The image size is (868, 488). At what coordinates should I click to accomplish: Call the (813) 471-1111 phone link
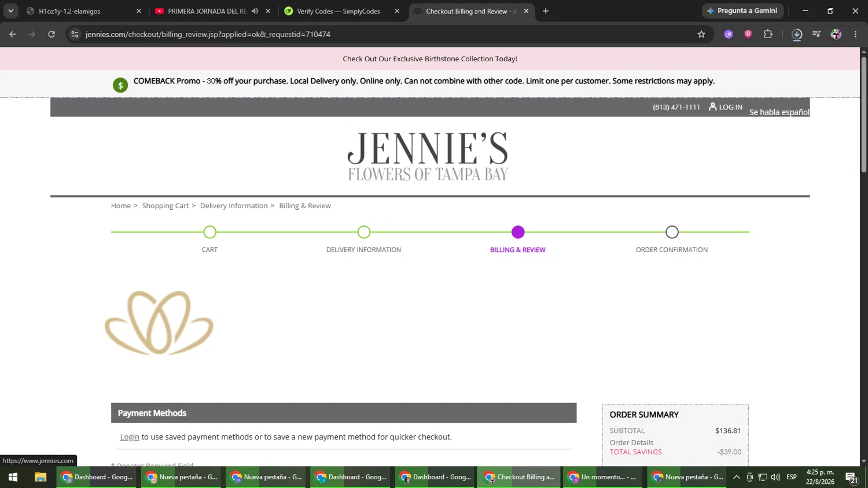pyautogui.click(x=676, y=107)
